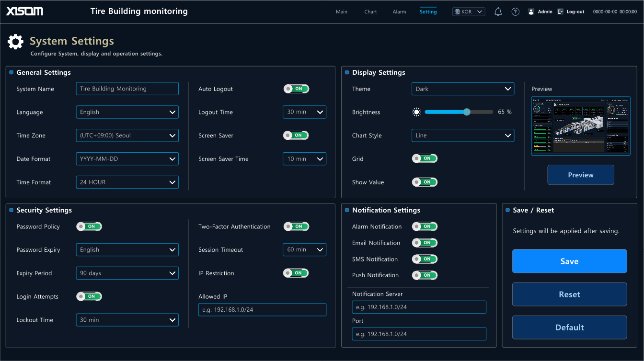644x361 pixels.
Task: Toggle the Alarm Notification switch
Action: 425,226
